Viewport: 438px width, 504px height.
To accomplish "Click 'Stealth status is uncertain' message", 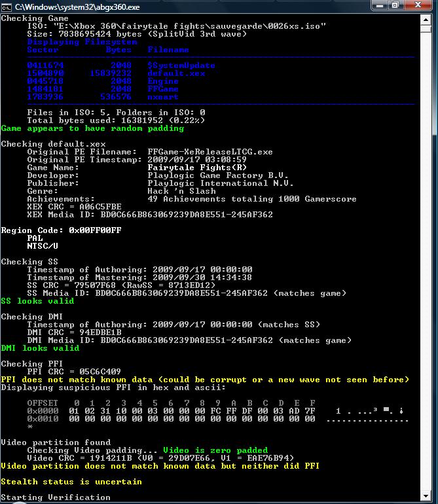I will [71, 482].
